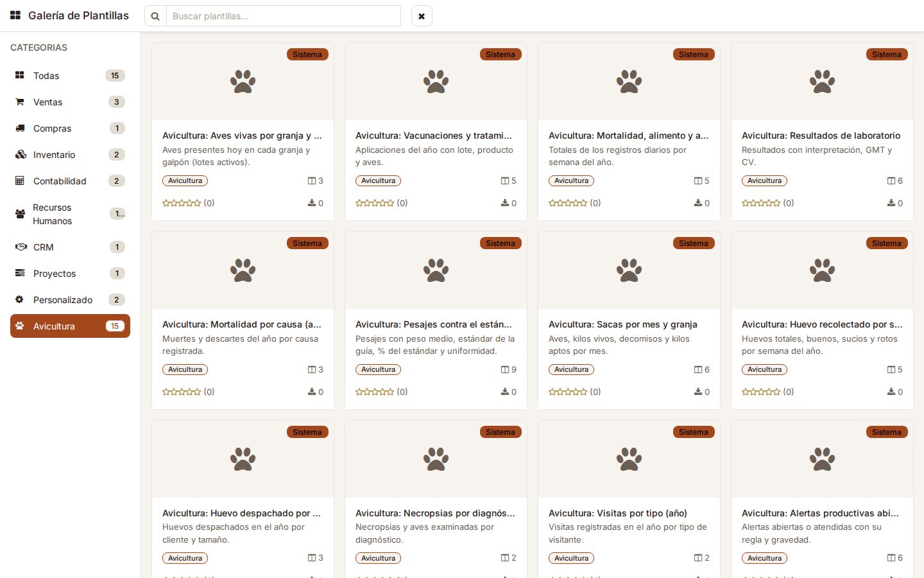Rate the Resultados de laboratorio template stars

point(761,203)
